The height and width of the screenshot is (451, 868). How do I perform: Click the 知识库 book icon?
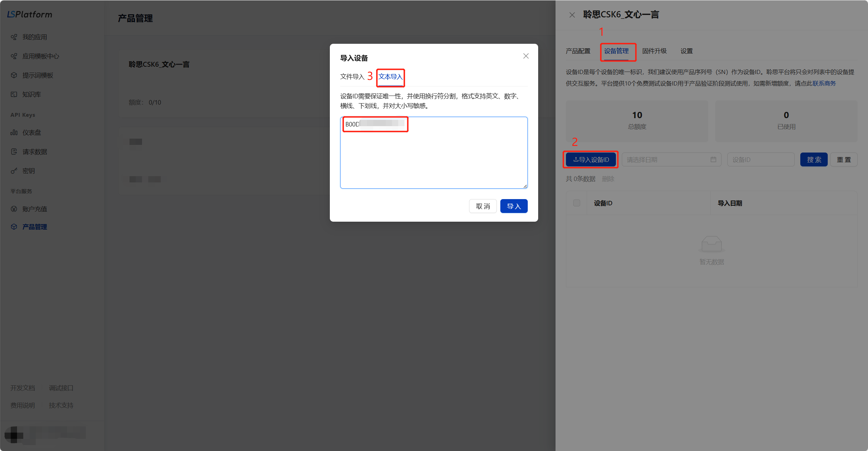[14, 94]
